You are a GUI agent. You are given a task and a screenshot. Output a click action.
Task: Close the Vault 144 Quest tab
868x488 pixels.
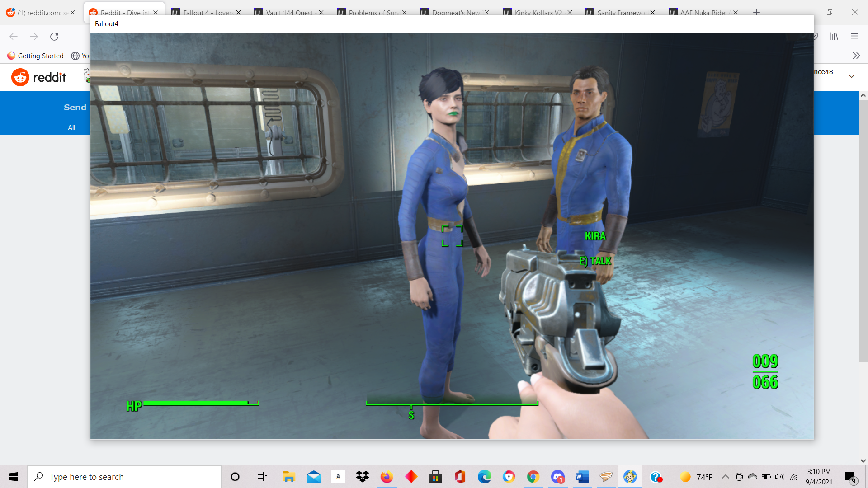[321, 13]
